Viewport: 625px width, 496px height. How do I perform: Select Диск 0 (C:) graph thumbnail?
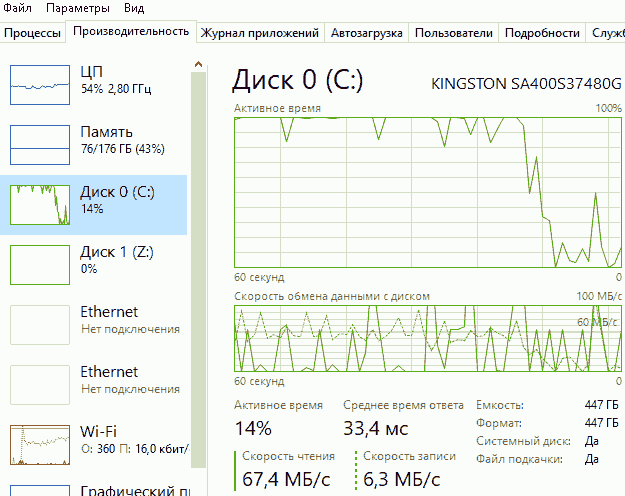pos(39,204)
